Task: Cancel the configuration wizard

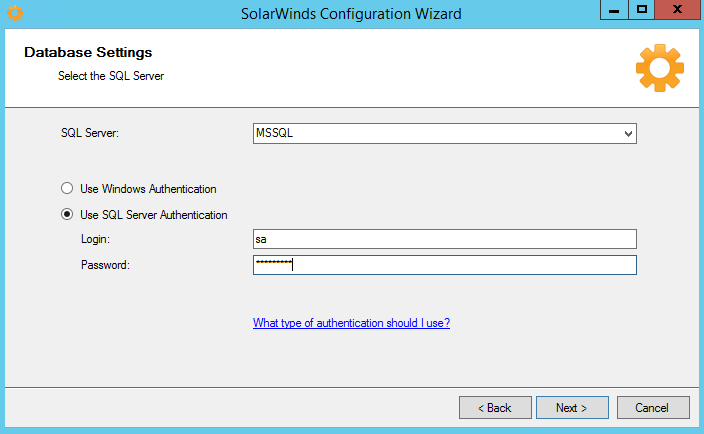Action: (653, 408)
